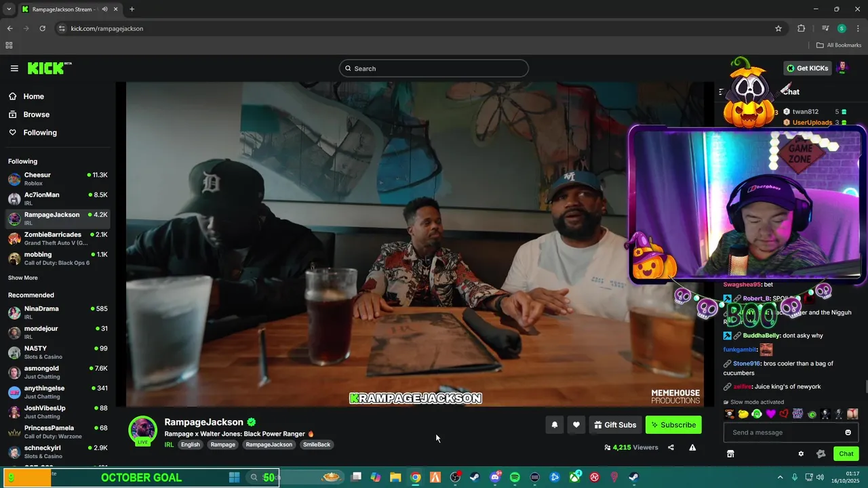The width and height of the screenshot is (868, 488).
Task: Open Discord from taskbar
Action: (x=495, y=477)
